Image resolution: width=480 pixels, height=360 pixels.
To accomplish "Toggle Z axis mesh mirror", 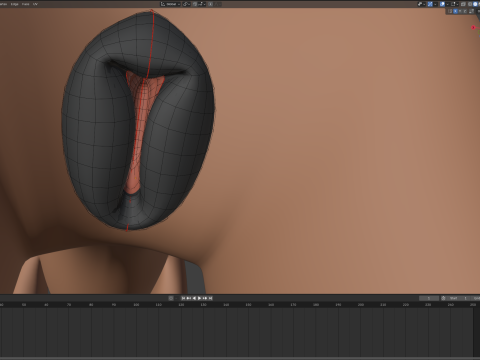I will (x=465, y=11).
